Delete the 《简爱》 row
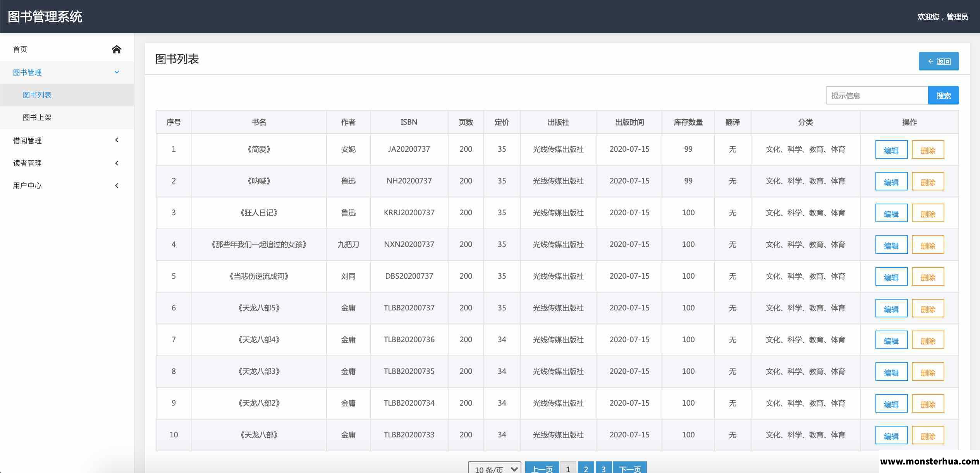The width and height of the screenshot is (980, 473). point(928,149)
